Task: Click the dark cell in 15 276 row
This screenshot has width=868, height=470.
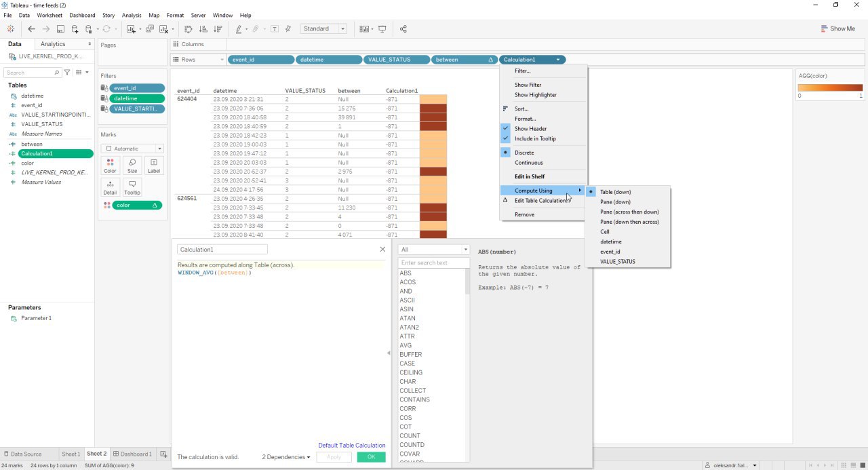Action: coord(433,109)
